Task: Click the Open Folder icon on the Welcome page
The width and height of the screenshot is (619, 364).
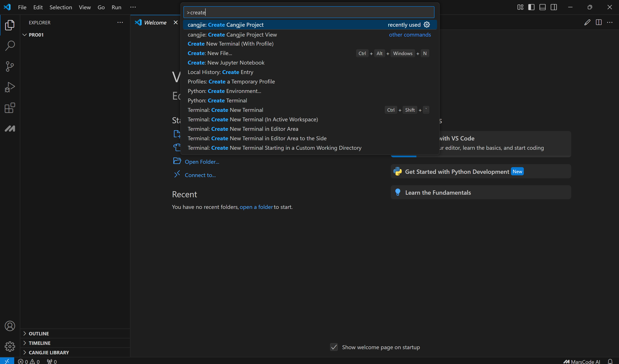Action: [177, 161]
